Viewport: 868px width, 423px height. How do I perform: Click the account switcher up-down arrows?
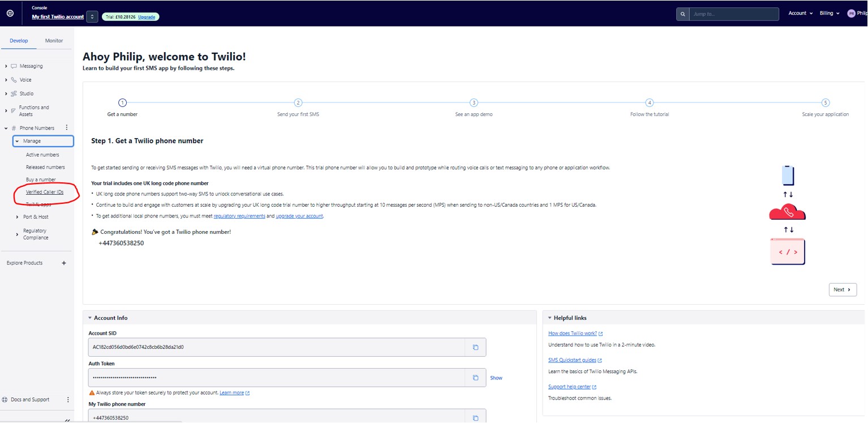(92, 17)
